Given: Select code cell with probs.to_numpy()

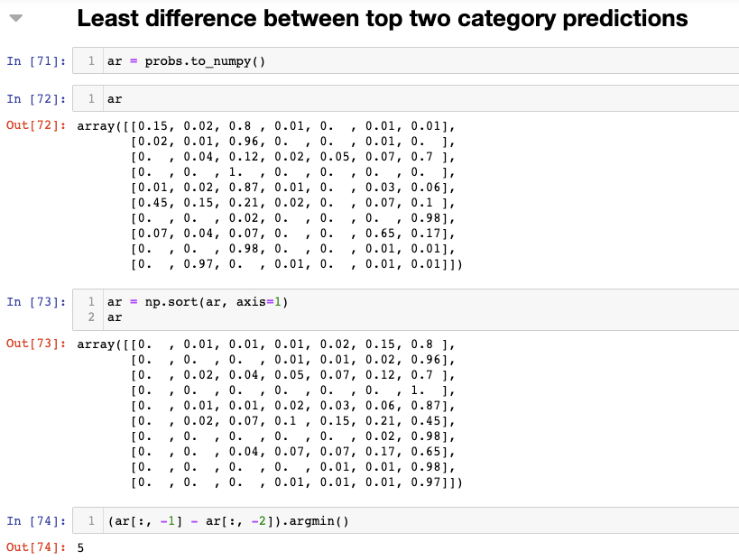Looking at the screenshot, I should pyautogui.click(x=406, y=60).
